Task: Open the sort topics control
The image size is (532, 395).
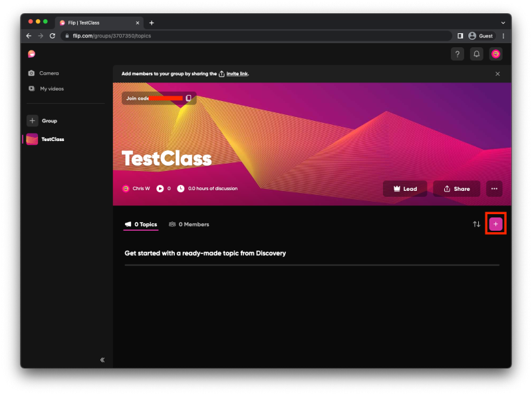Action: [477, 224]
